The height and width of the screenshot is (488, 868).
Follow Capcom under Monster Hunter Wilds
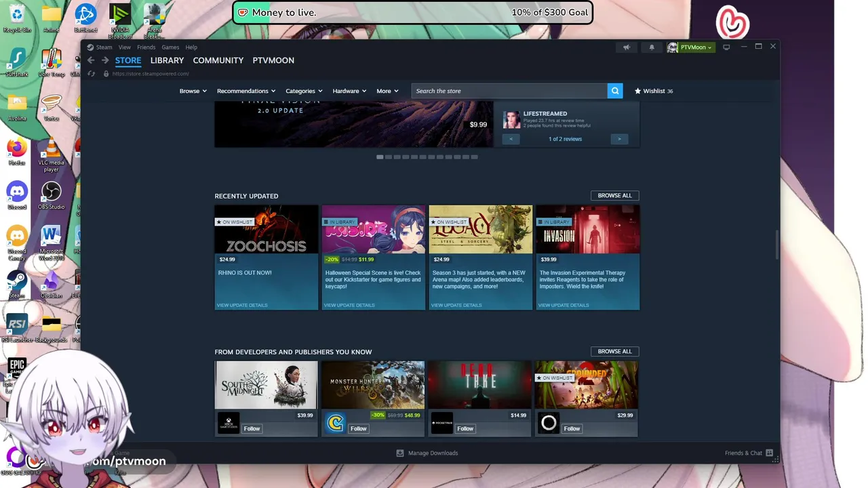358,428
